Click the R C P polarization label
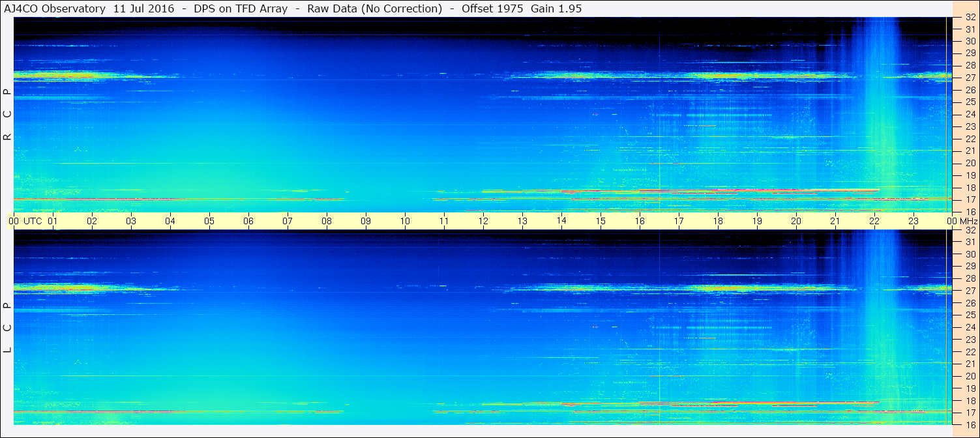 tap(7, 115)
